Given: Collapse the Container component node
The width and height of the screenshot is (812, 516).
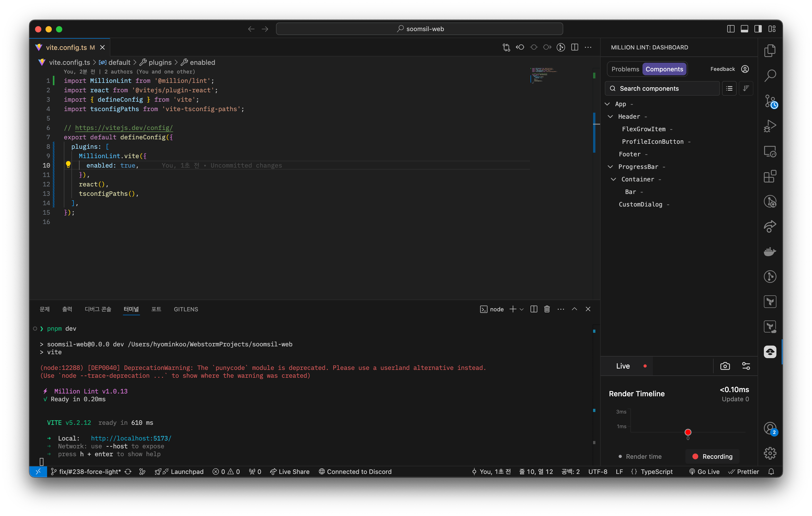Looking at the screenshot, I should click(613, 179).
